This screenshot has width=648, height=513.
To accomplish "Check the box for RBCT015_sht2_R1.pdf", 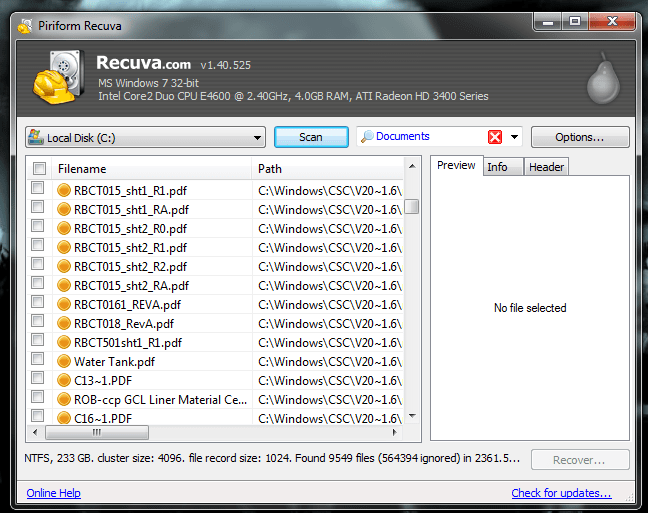I will pyautogui.click(x=38, y=245).
